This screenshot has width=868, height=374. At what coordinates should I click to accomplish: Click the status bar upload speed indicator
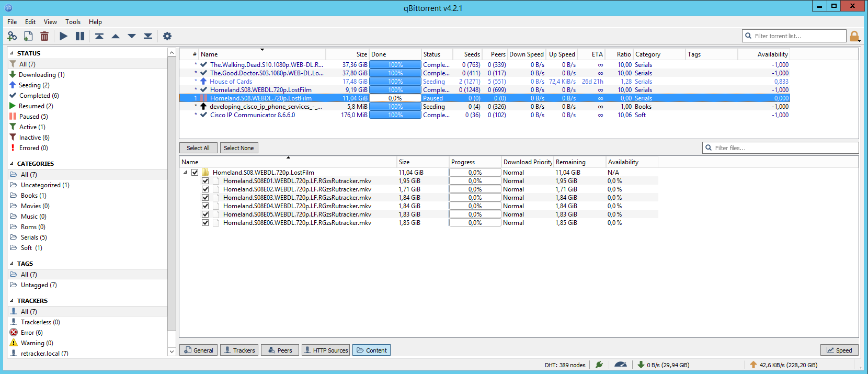tap(783, 365)
